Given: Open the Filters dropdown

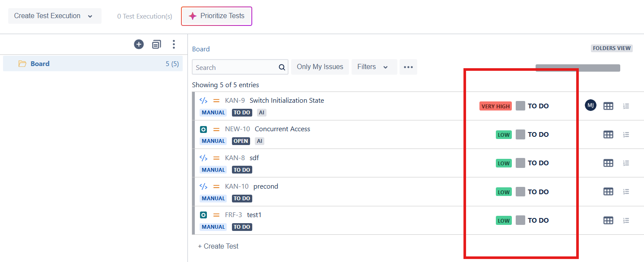Looking at the screenshot, I should (x=374, y=67).
